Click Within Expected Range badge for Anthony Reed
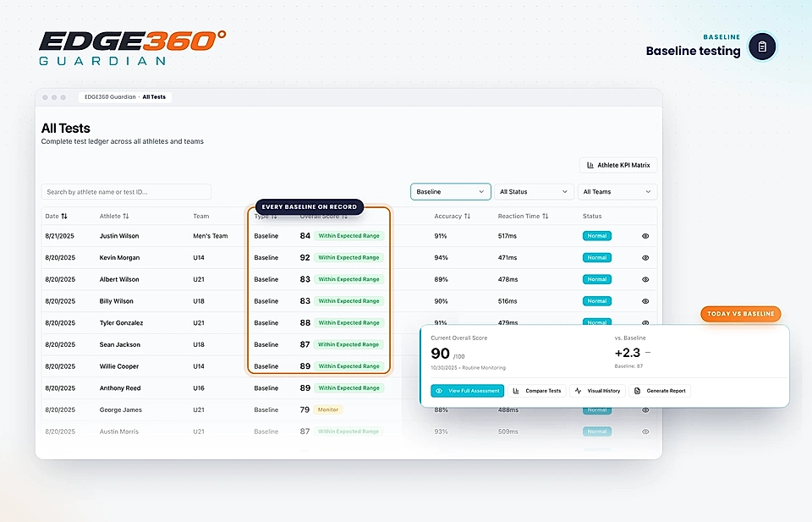This screenshot has height=522, width=812. tap(348, 387)
